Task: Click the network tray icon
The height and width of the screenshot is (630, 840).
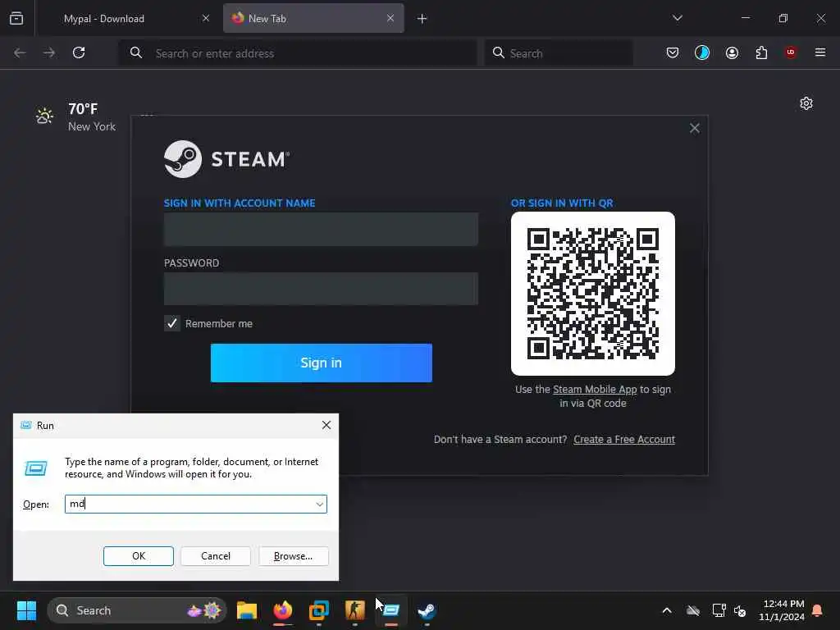Action: click(x=719, y=610)
